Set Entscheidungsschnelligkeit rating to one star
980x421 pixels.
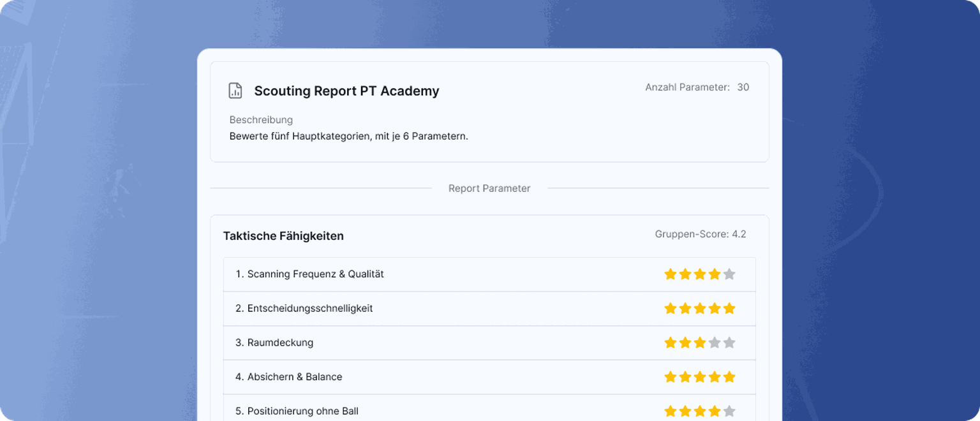[x=670, y=309]
